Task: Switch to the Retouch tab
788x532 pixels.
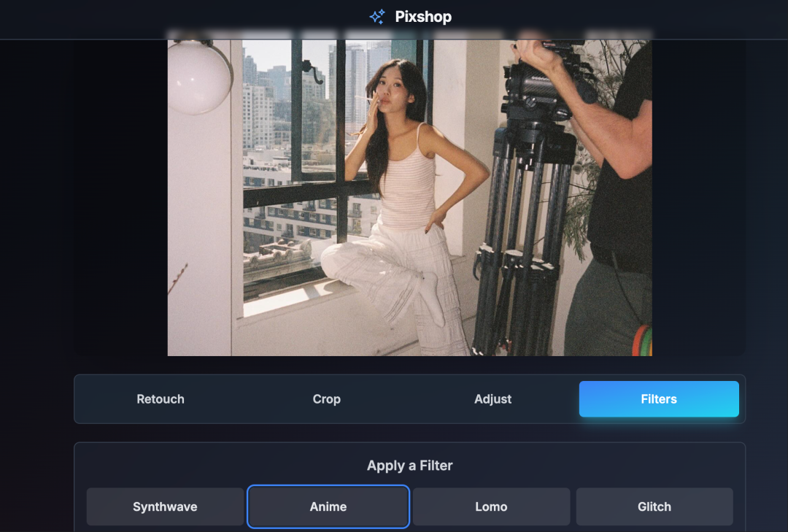Action: click(x=161, y=399)
